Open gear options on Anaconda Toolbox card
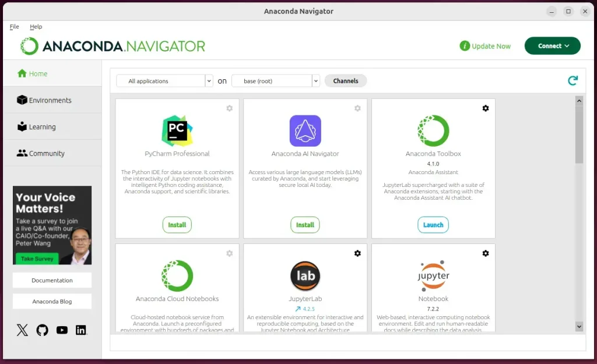597x364 pixels. (486, 108)
